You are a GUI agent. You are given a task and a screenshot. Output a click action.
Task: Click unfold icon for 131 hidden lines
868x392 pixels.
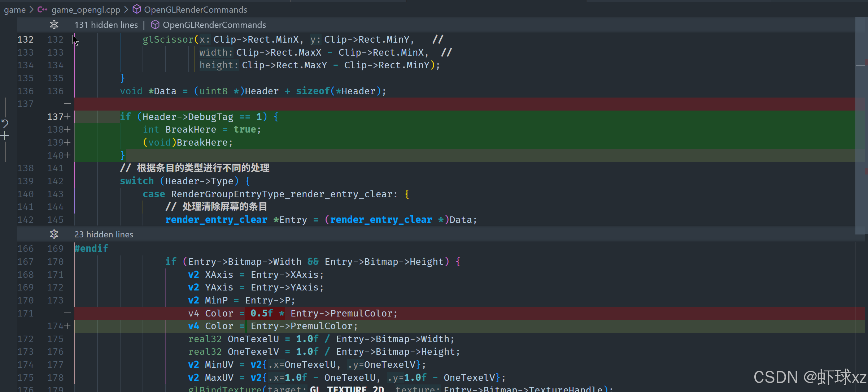(54, 25)
